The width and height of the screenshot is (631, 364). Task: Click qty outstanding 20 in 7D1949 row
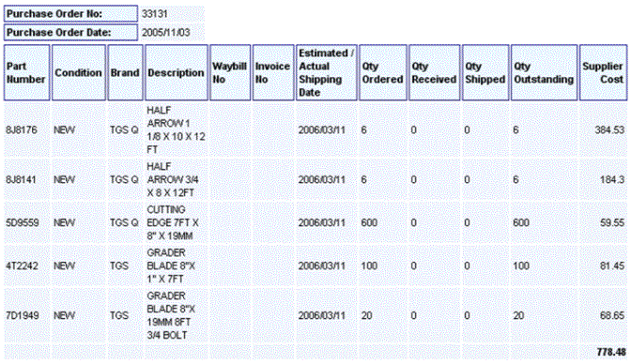[x=518, y=315]
